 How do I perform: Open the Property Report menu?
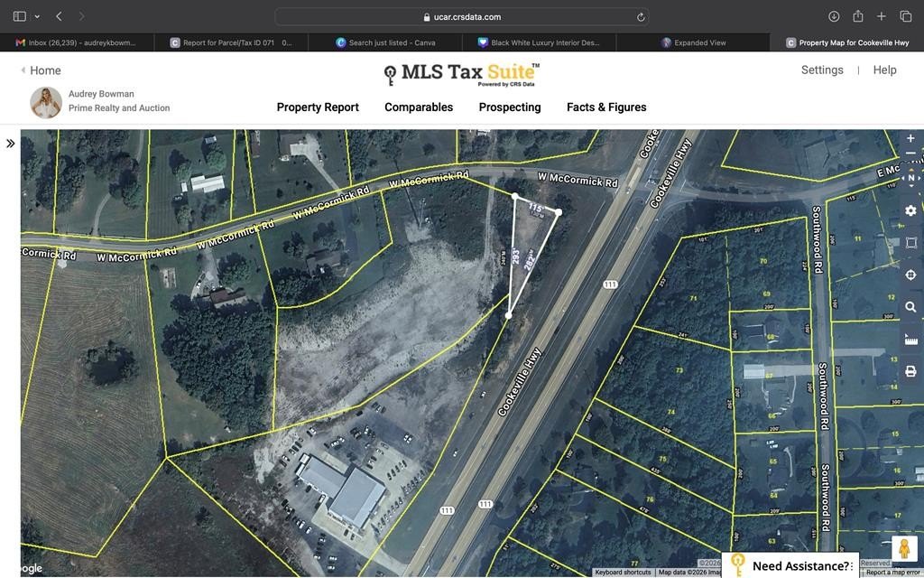point(318,107)
